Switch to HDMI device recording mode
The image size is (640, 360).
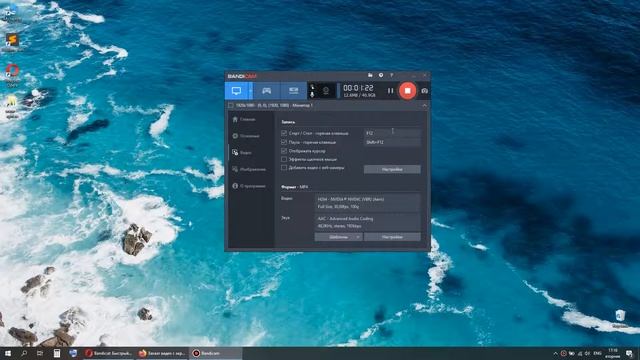tap(293, 91)
